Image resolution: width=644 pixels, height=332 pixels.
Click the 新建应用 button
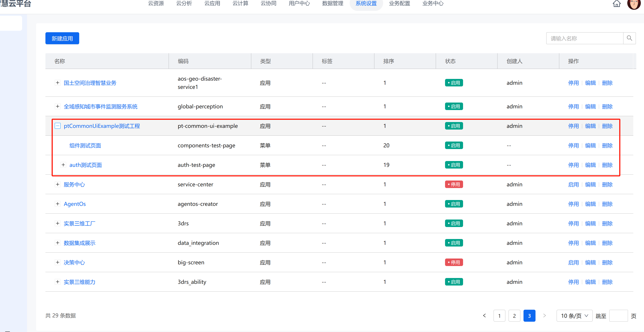(62, 38)
